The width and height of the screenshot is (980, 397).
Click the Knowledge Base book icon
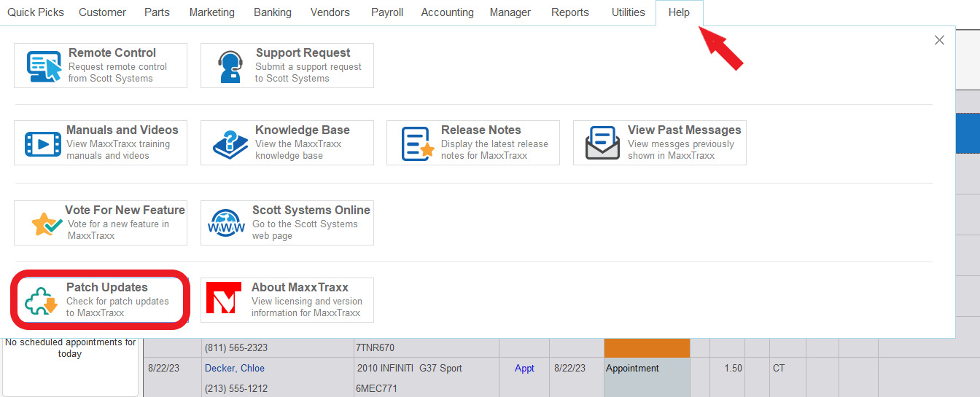(230, 144)
